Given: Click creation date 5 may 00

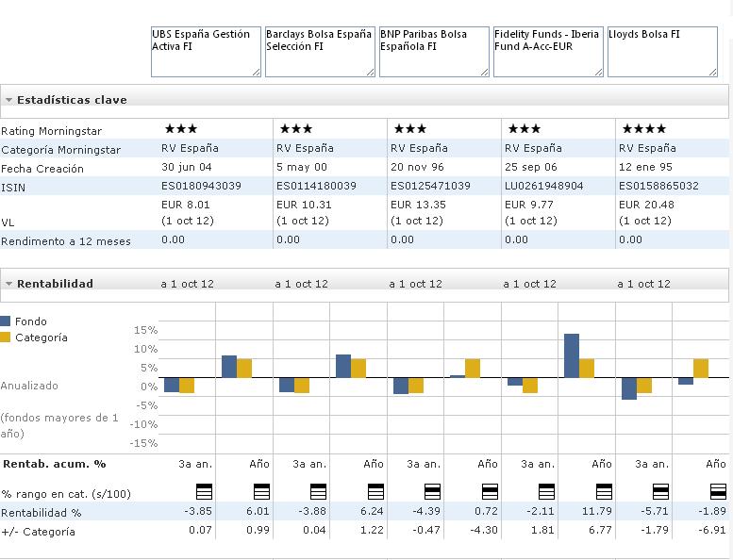Looking at the screenshot, I should tap(302, 167).
